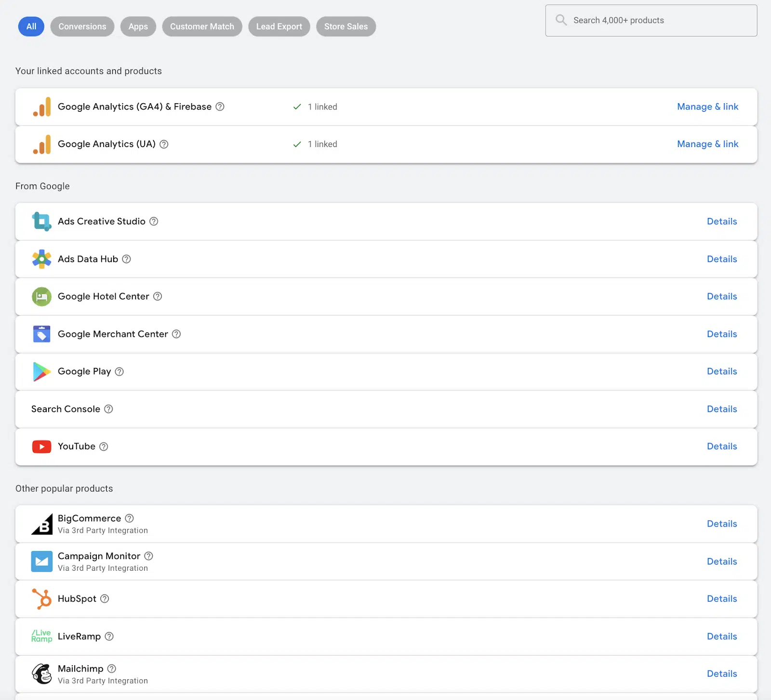771x700 pixels.
Task: Open Details for Google Play
Action: [722, 372]
